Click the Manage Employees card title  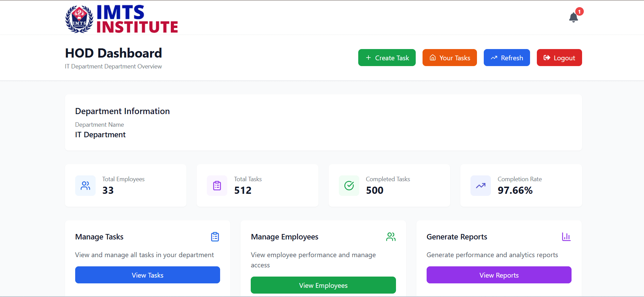pyautogui.click(x=285, y=237)
